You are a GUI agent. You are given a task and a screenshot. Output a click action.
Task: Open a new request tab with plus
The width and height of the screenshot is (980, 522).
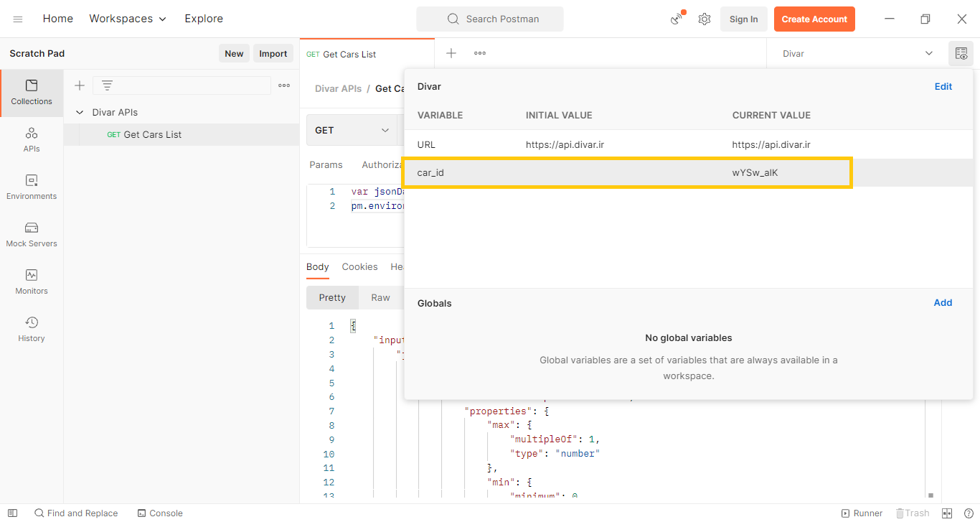point(451,53)
